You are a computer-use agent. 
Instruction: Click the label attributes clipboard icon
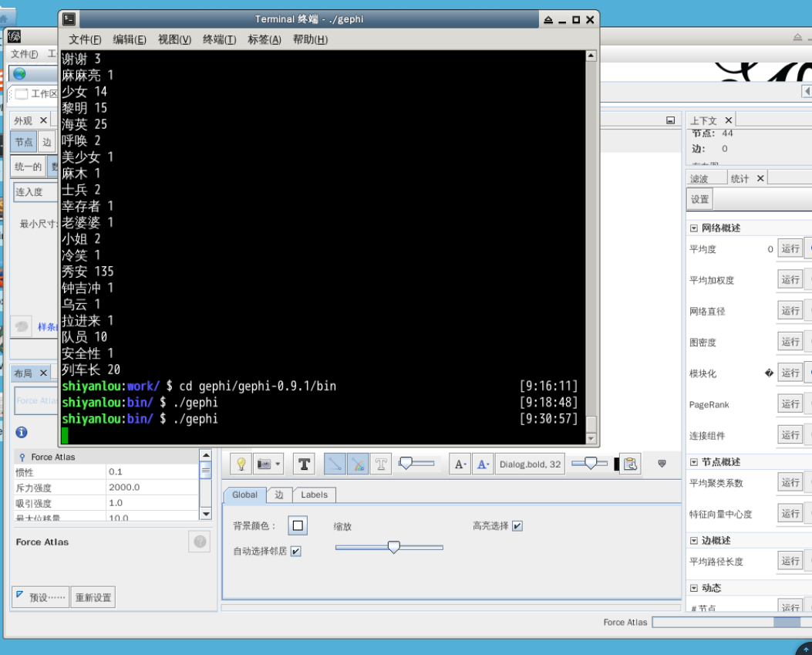click(631, 464)
